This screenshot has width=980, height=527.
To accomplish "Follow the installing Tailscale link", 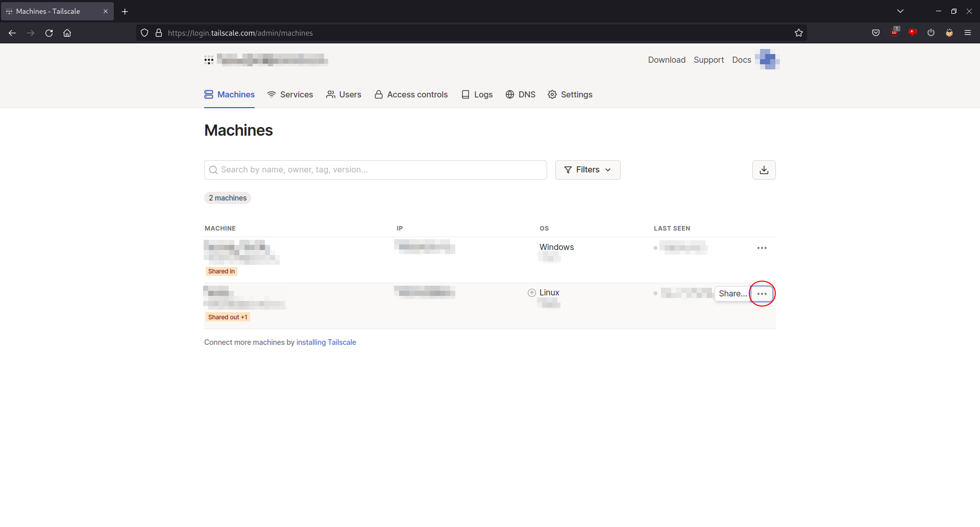I will click(326, 342).
